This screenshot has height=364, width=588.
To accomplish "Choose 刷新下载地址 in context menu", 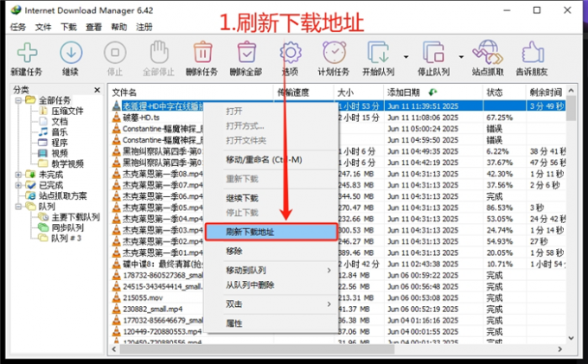I will pyautogui.click(x=272, y=232).
